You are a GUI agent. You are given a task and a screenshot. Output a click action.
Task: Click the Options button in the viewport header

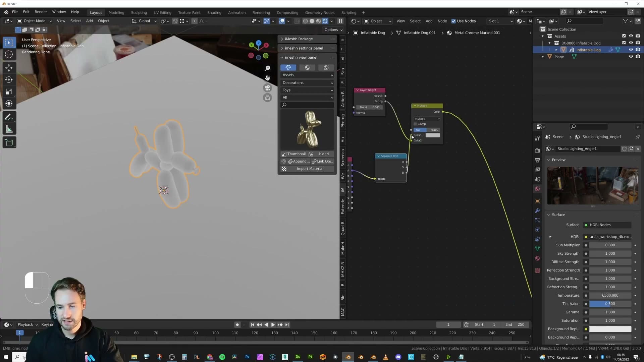coord(333,30)
